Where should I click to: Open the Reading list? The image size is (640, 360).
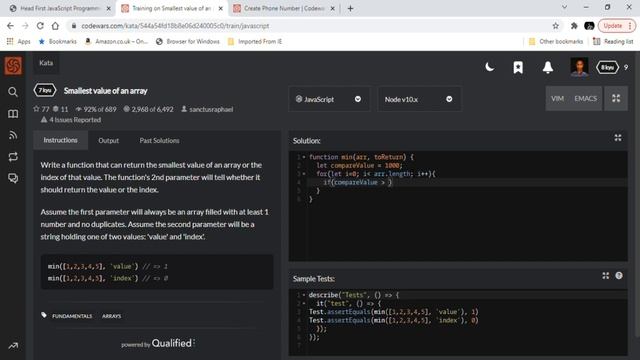coord(613,41)
